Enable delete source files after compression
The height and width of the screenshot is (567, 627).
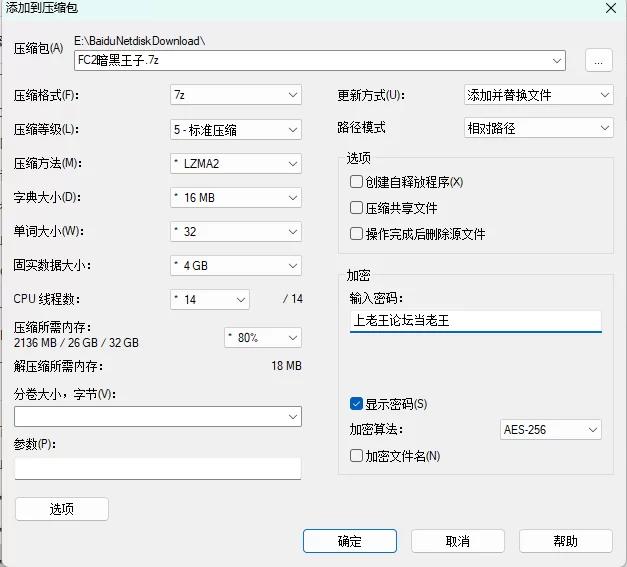(356, 234)
